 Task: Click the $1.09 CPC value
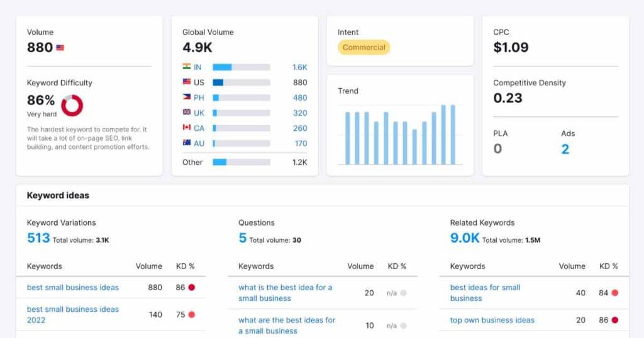[511, 47]
